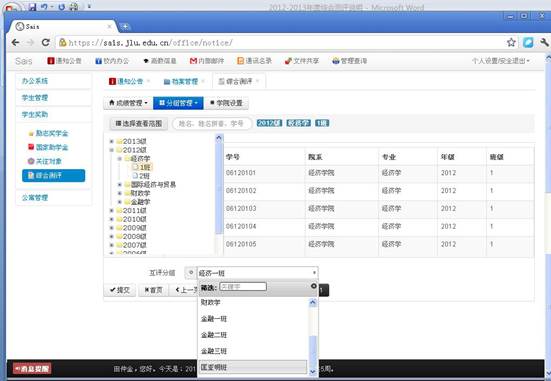Click the blue extension icon beside the star
This screenshot has width=551, height=381.
528,43
